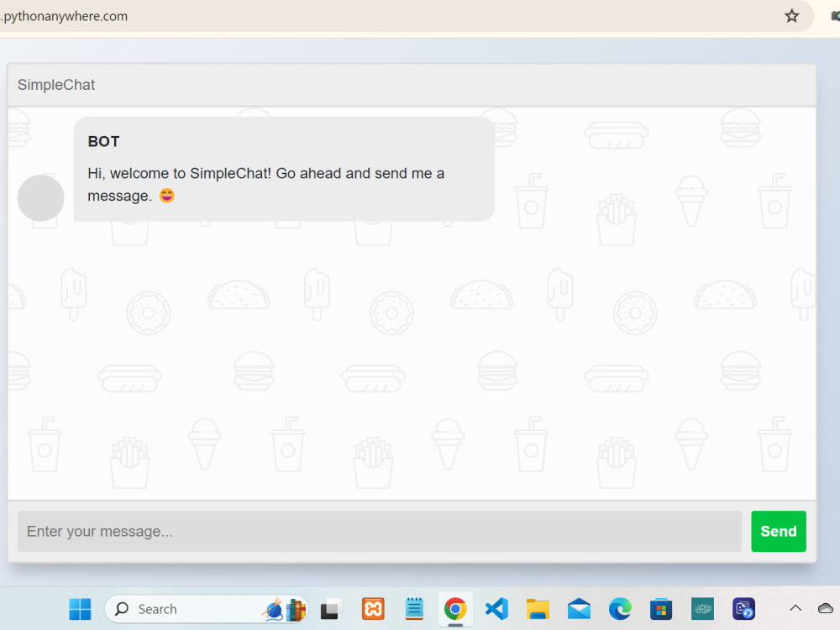The image size is (840, 630).
Task: Launch Visual Studio Code from the taskbar
Action: click(496, 608)
